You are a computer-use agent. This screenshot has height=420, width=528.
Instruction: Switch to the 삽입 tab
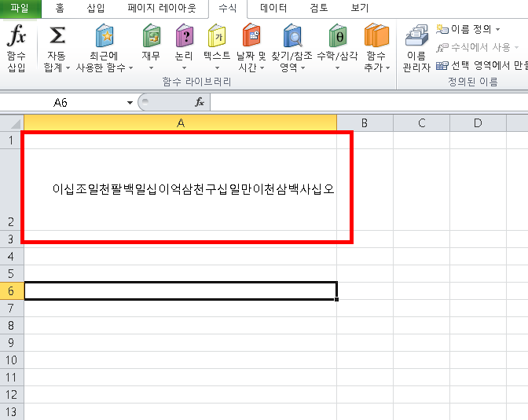pyautogui.click(x=96, y=8)
